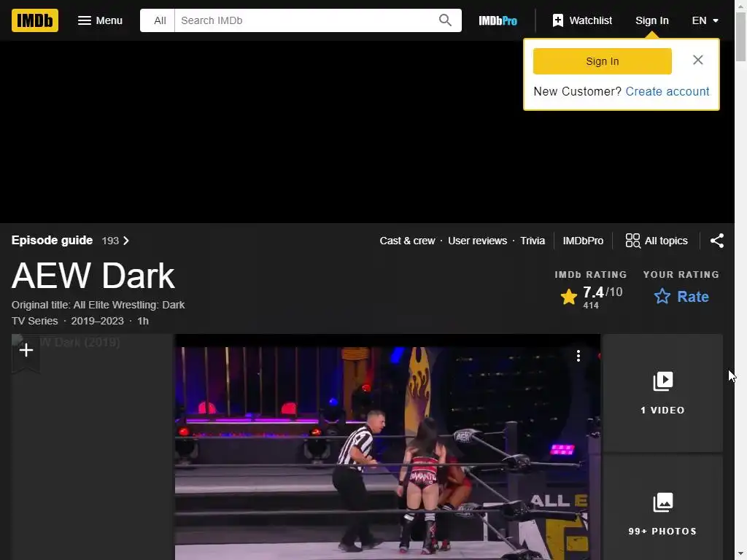Screen dimensions: 747x560
Task: Open the 1 Video tile
Action: click(x=662, y=393)
